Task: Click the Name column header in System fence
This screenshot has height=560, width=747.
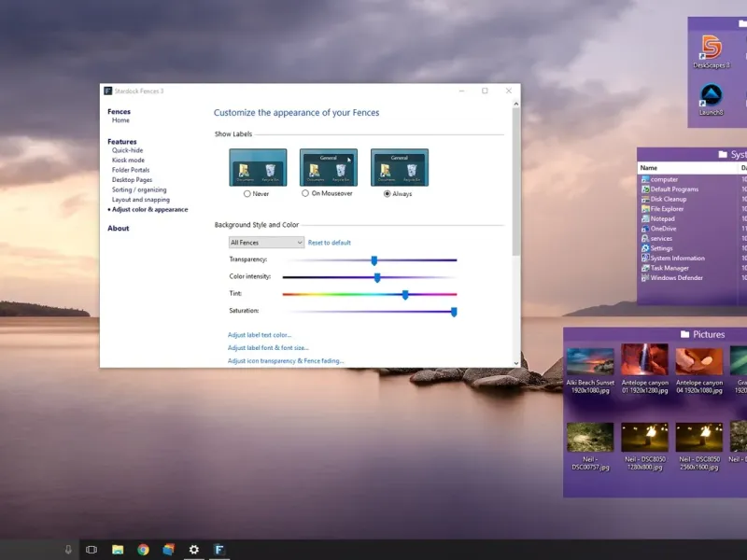Action: (x=687, y=168)
